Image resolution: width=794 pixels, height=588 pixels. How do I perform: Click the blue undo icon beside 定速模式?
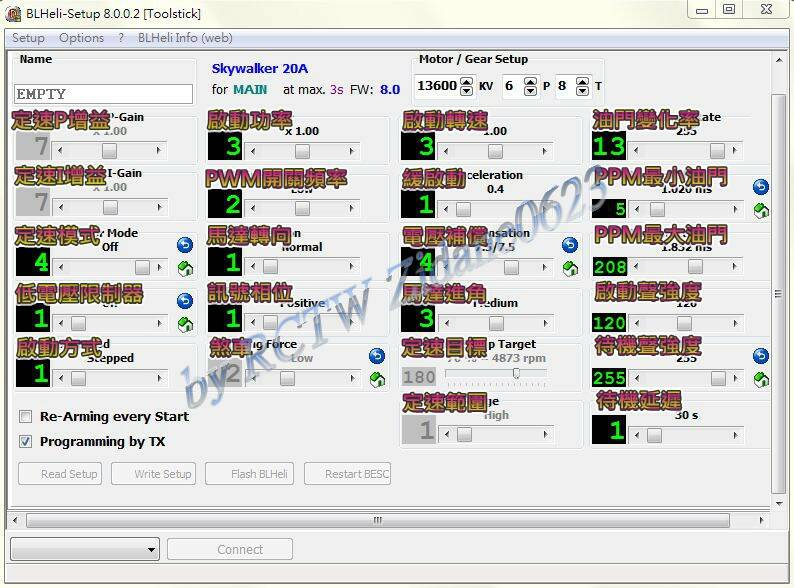(185, 245)
